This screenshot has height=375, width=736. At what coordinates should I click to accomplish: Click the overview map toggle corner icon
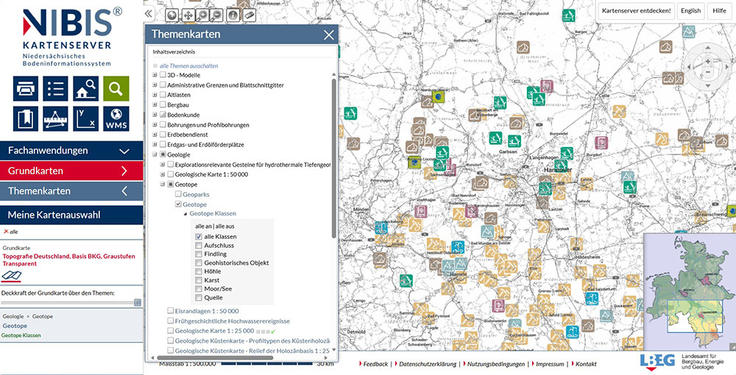[x=732, y=346]
